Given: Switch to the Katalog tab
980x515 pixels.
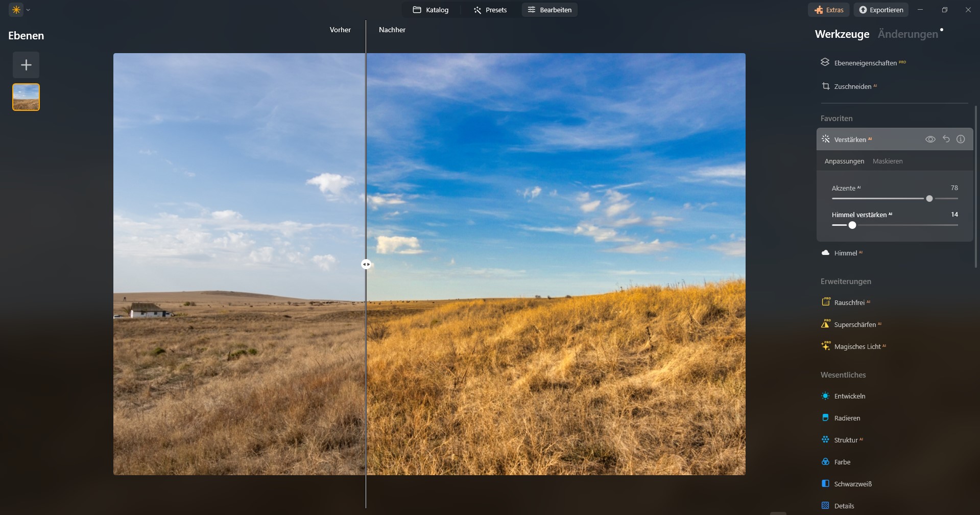Looking at the screenshot, I should pyautogui.click(x=431, y=9).
